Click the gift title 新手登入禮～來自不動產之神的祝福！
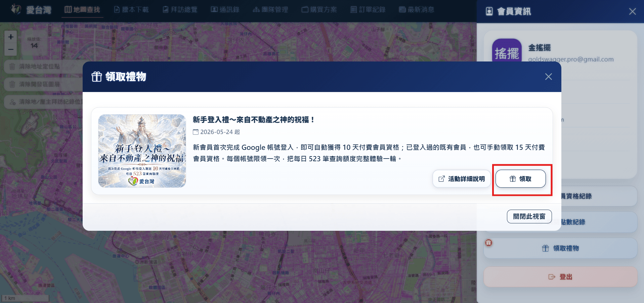 click(x=254, y=120)
